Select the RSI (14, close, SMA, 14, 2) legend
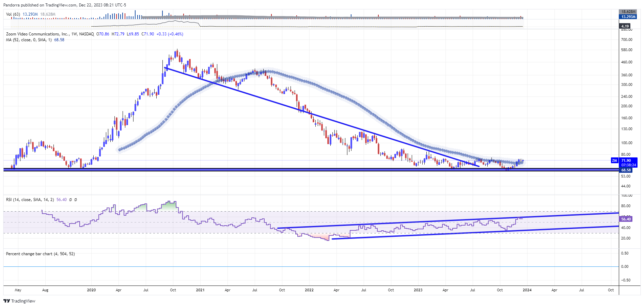The width and height of the screenshot is (644, 307). pos(30,200)
